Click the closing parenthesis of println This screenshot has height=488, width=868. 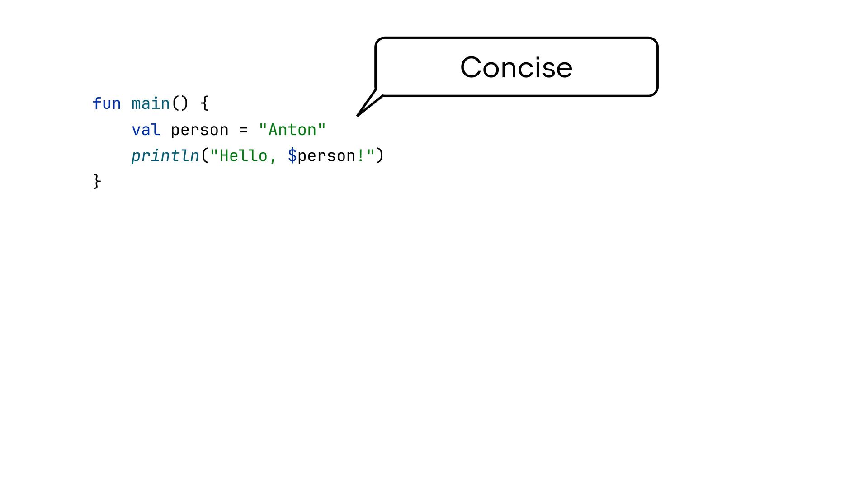pyautogui.click(x=380, y=155)
